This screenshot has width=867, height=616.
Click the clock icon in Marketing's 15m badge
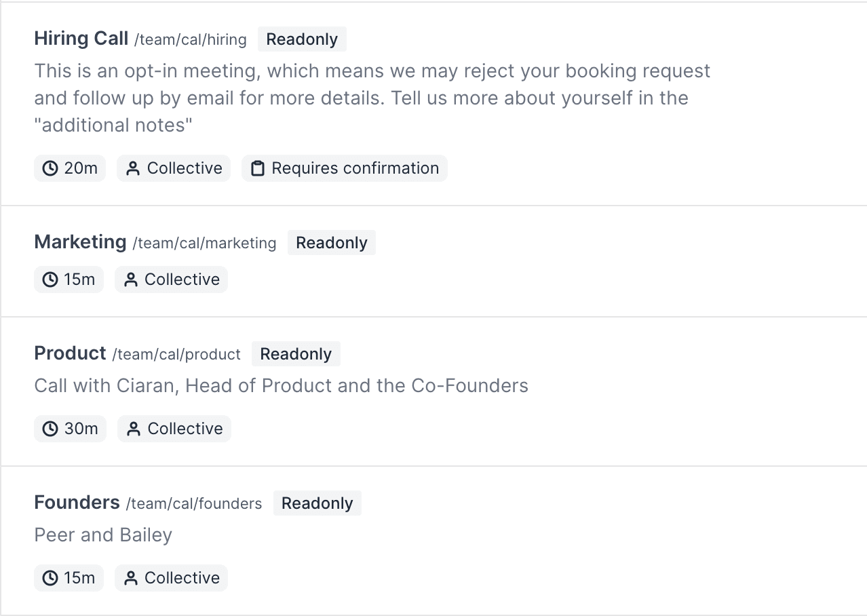tap(50, 280)
